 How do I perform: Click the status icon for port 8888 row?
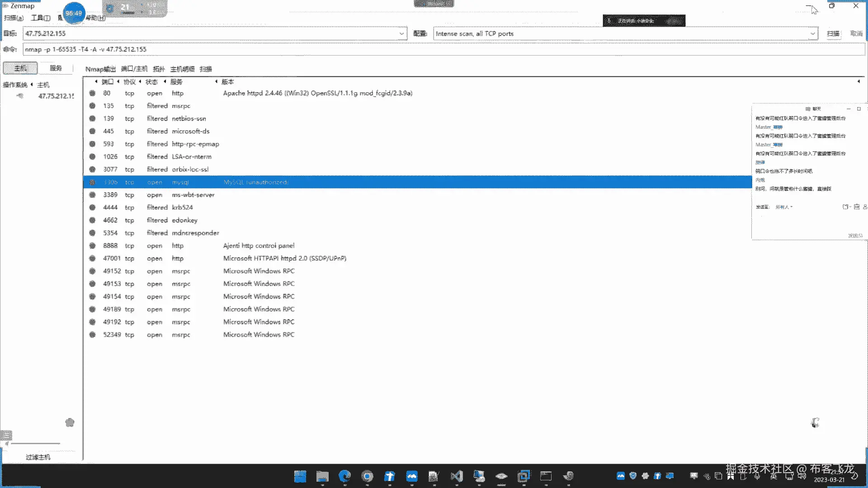click(92, 246)
